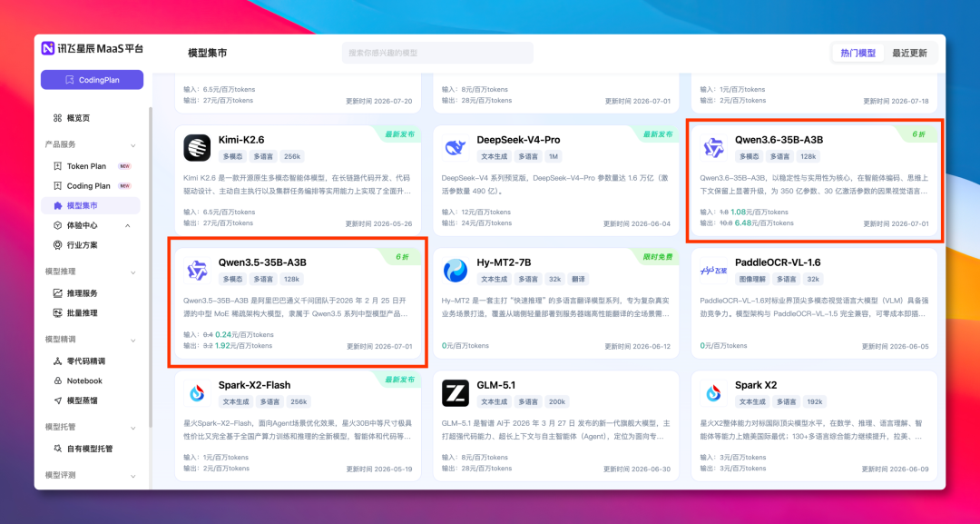Open the CodingPlan button

tap(92, 80)
